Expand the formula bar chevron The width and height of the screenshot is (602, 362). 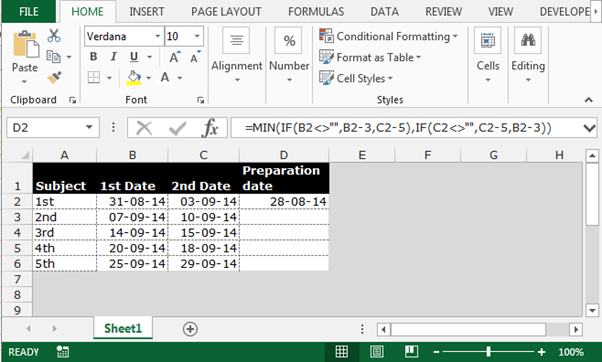pyautogui.click(x=589, y=128)
